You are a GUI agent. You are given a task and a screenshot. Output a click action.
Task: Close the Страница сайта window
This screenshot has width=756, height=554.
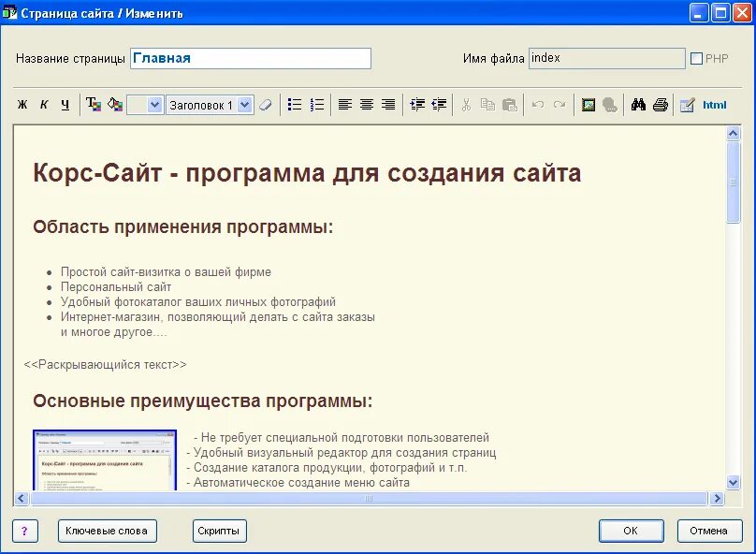pos(743,12)
